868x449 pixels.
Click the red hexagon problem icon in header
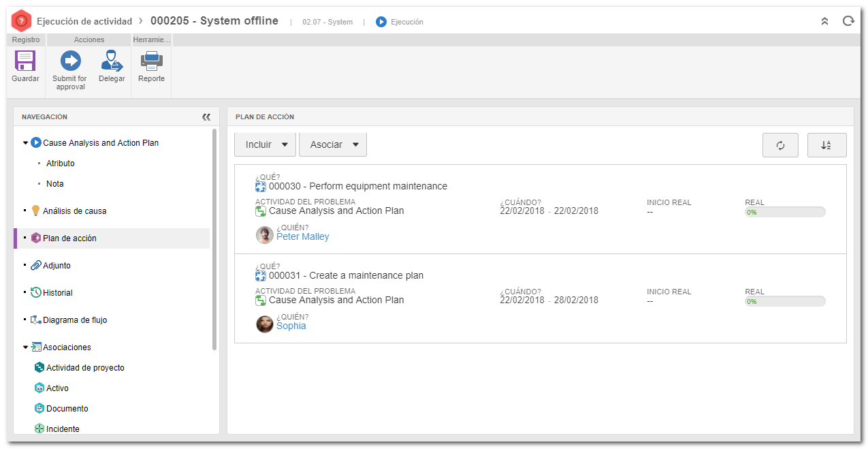(22, 21)
